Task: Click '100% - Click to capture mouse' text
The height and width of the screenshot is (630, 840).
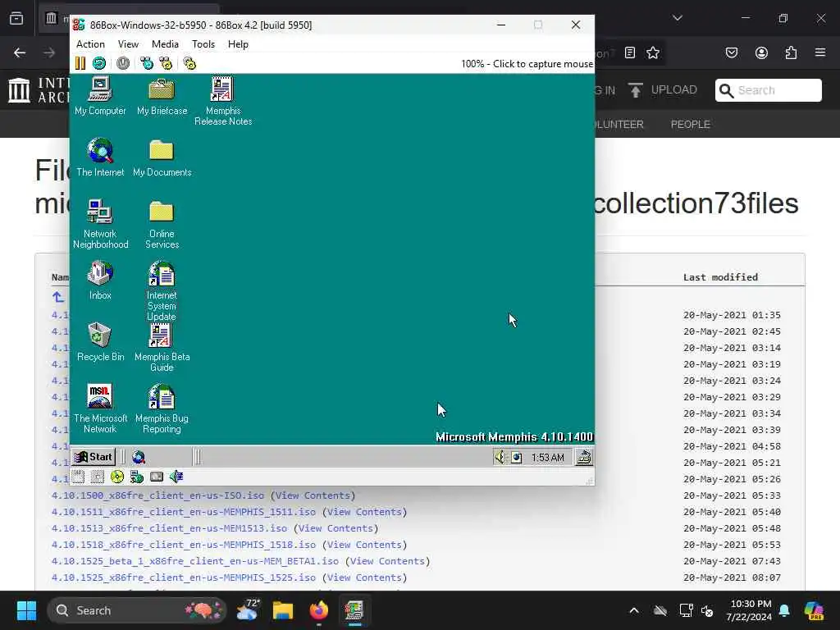Action: [x=527, y=64]
